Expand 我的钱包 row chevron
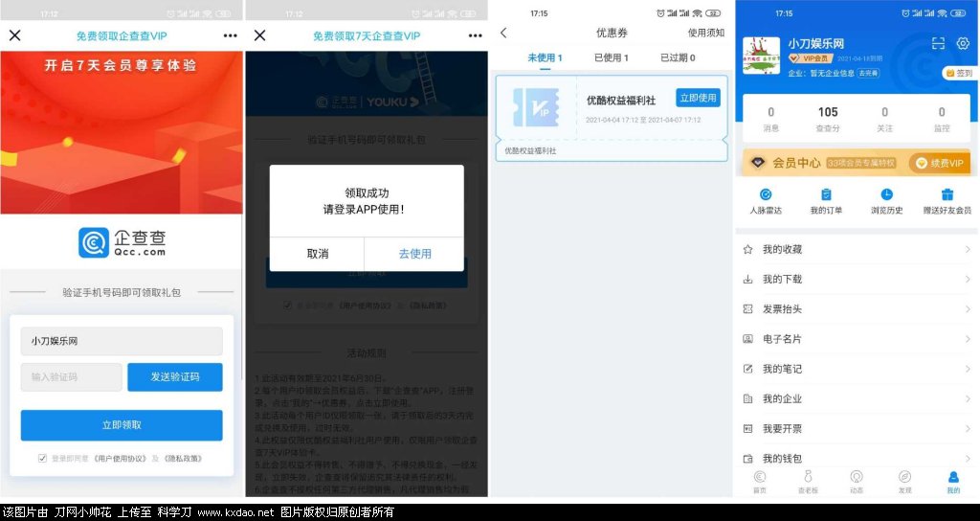Viewport: 980px width, 521px height. click(x=968, y=459)
